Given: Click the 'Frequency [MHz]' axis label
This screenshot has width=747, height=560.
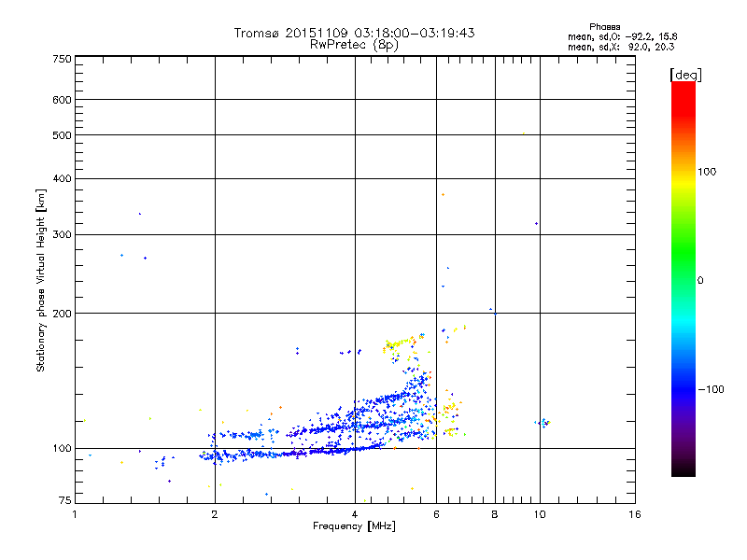Looking at the screenshot, I should 354,526.
